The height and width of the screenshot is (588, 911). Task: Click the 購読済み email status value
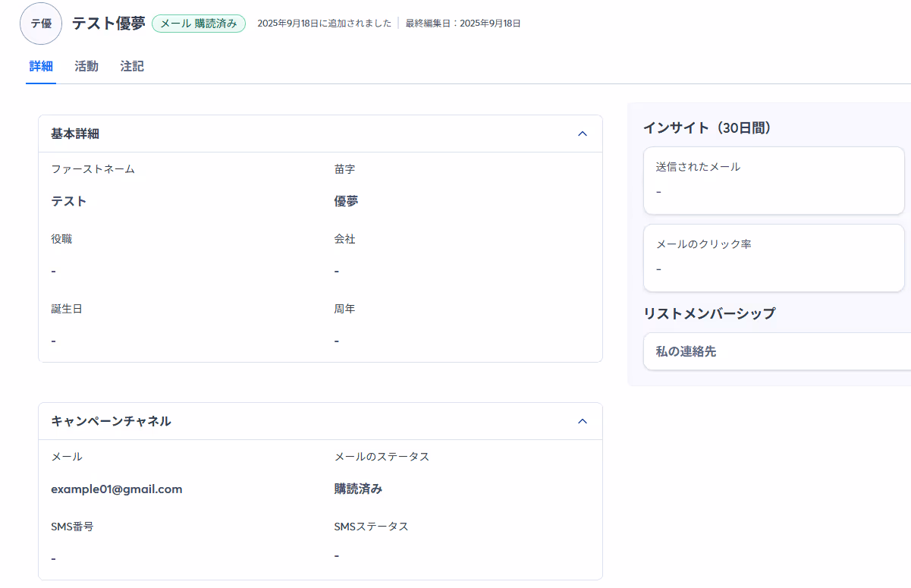(x=359, y=489)
